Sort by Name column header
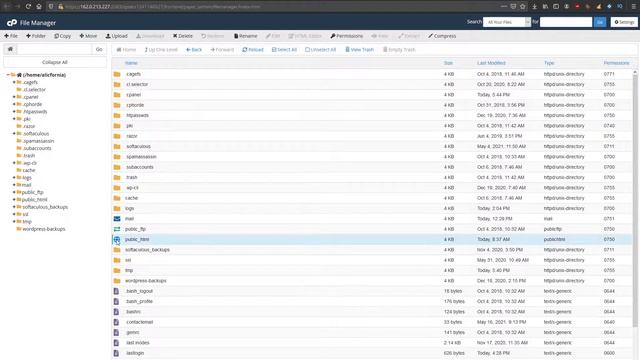Image resolution: width=640 pixels, height=360 pixels. pyautogui.click(x=131, y=63)
